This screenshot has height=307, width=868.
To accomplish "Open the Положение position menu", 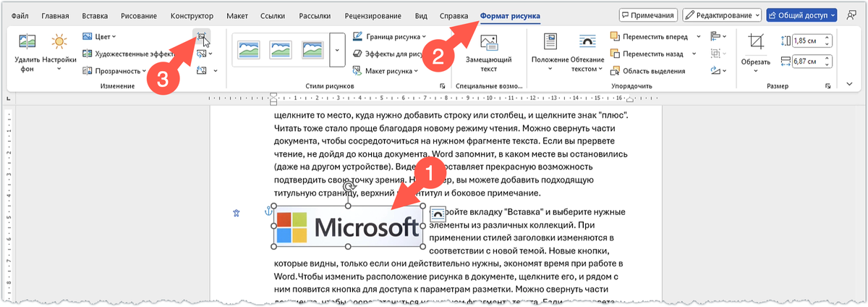I will click(550, 53).
